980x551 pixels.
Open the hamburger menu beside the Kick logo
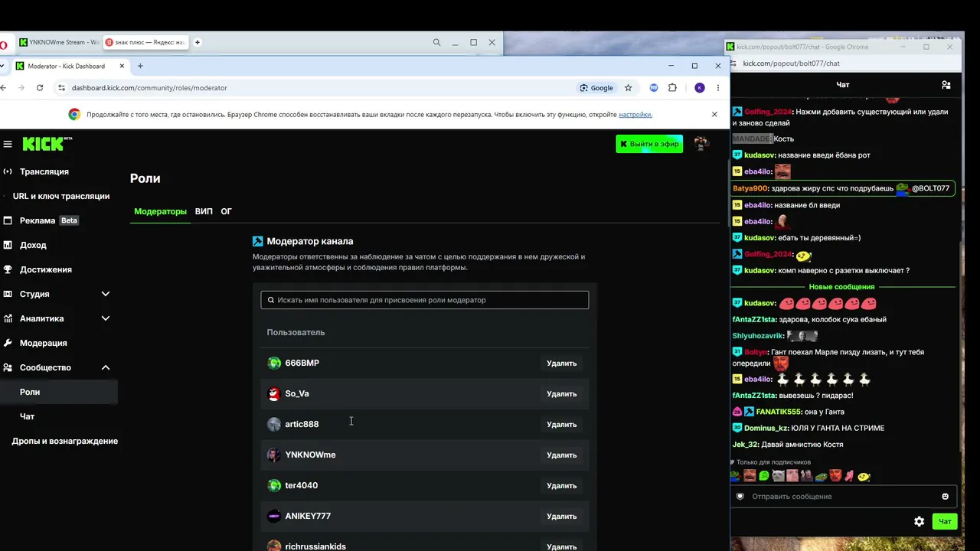click(8, 144)
